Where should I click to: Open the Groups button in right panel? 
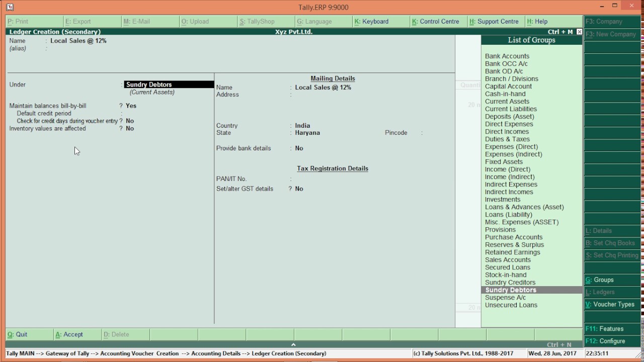(x=612, y=280)
